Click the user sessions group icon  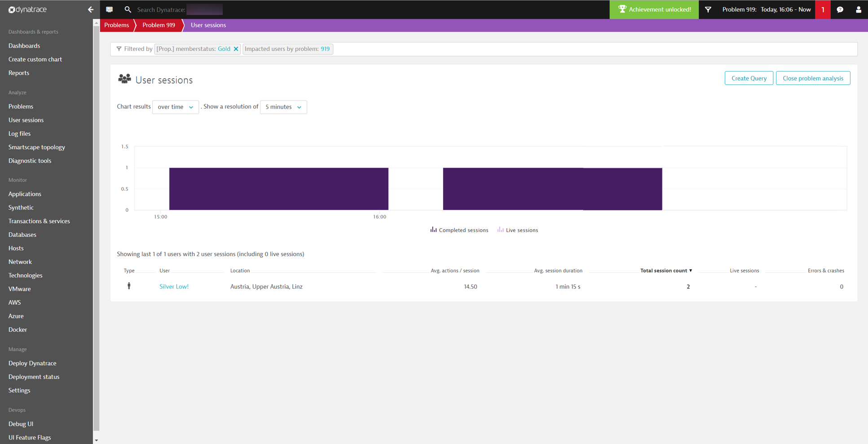[124, 79]
